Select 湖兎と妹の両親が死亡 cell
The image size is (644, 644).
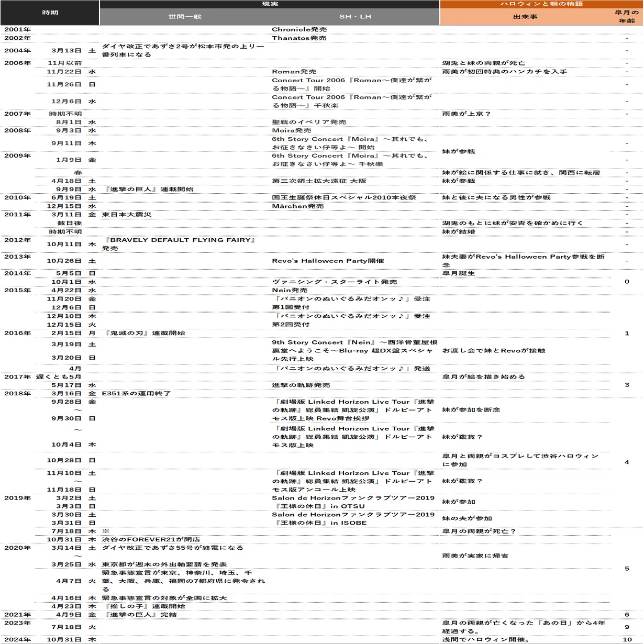coord(484,63)
